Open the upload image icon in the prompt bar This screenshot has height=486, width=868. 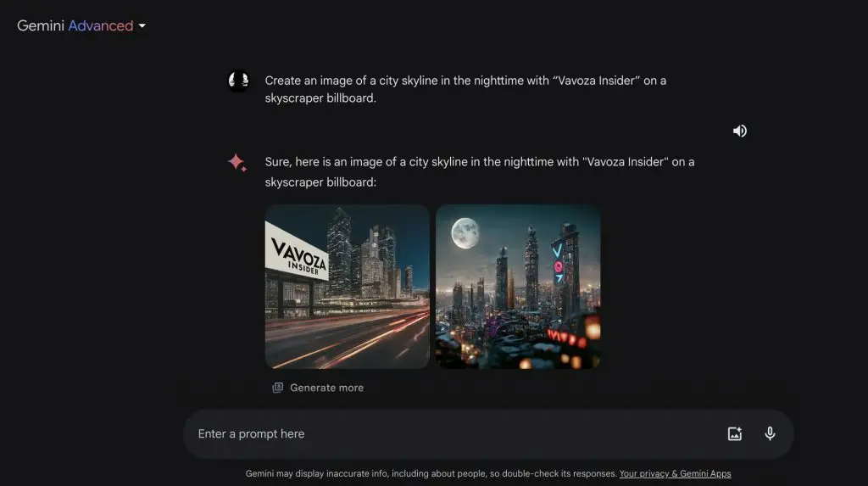click(735, 434)
